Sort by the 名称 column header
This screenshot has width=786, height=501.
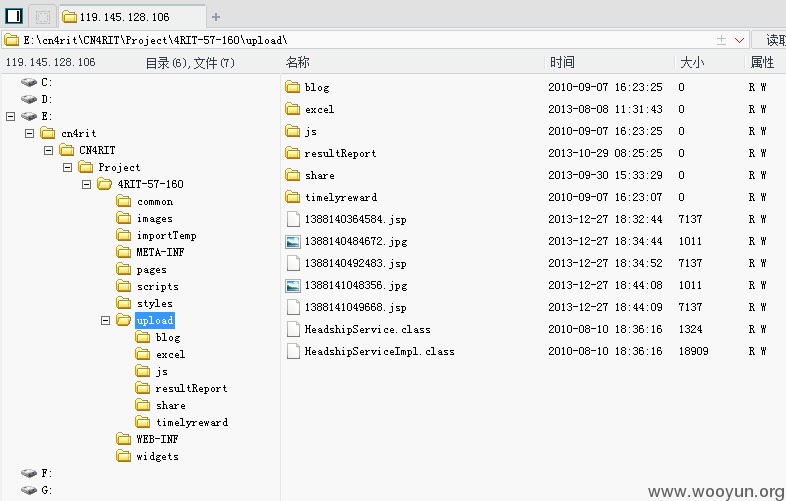(298, 62)
